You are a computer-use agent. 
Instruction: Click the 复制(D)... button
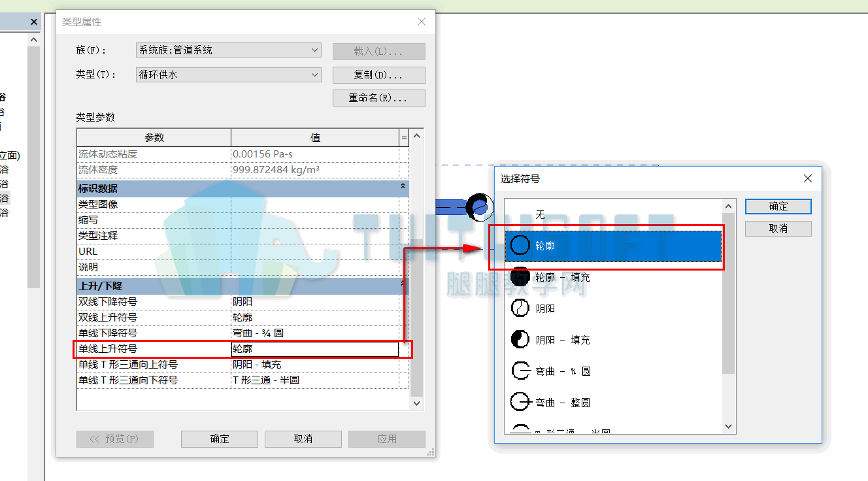(x=379, y=75)
